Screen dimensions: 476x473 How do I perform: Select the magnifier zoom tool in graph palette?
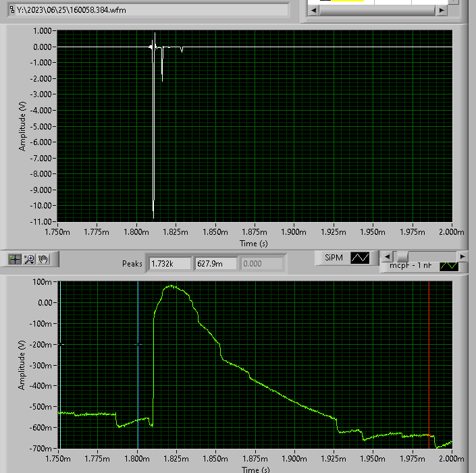(x=30, y=259)
